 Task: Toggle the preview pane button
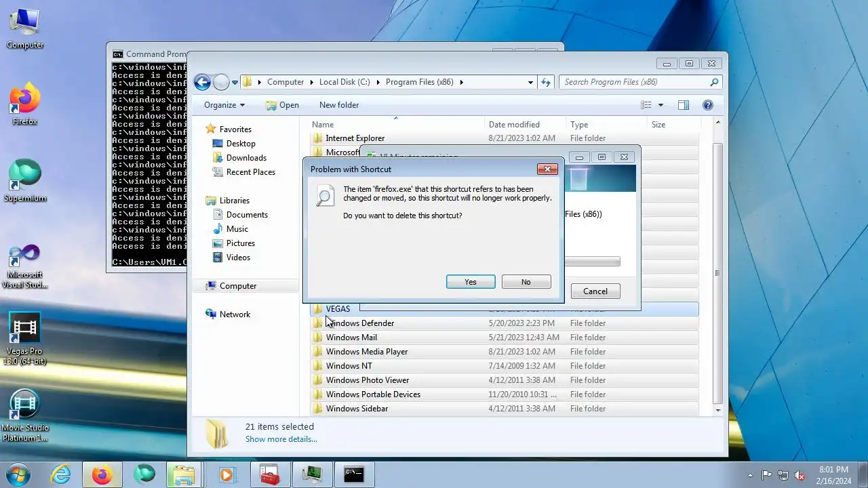(x=684, y=105)
